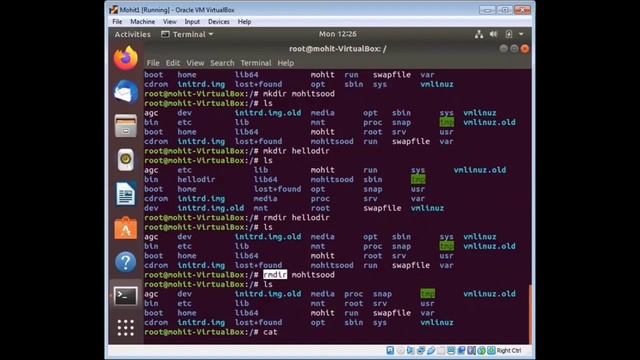640x360 pixels.
Task: Show Applications grid at dock bottom
Action: [126, 328]
